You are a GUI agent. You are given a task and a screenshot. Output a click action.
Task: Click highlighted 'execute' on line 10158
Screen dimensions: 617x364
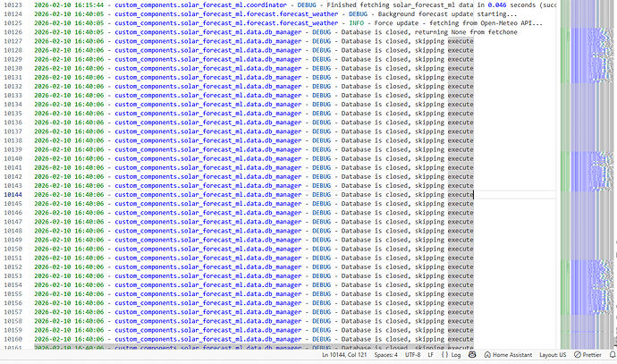(461, 321)
